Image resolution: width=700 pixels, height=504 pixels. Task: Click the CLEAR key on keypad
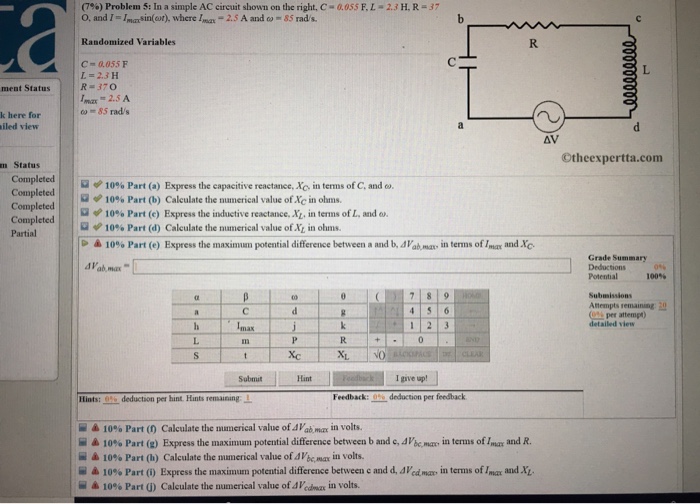[472, 355]
